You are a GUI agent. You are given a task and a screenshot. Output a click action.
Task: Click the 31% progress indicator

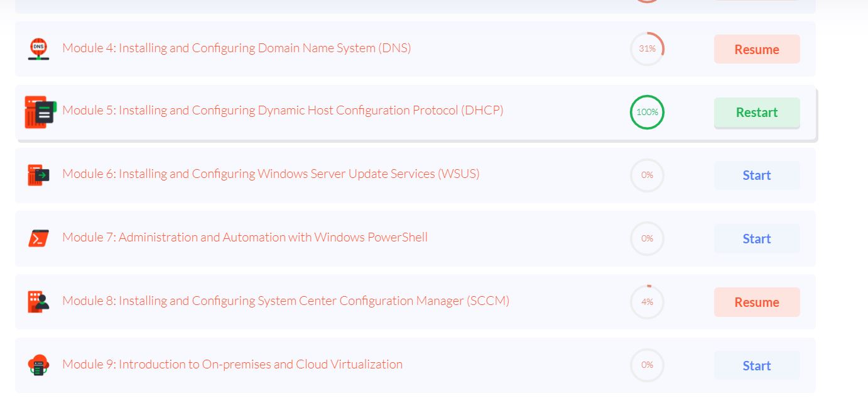(647, 49)
